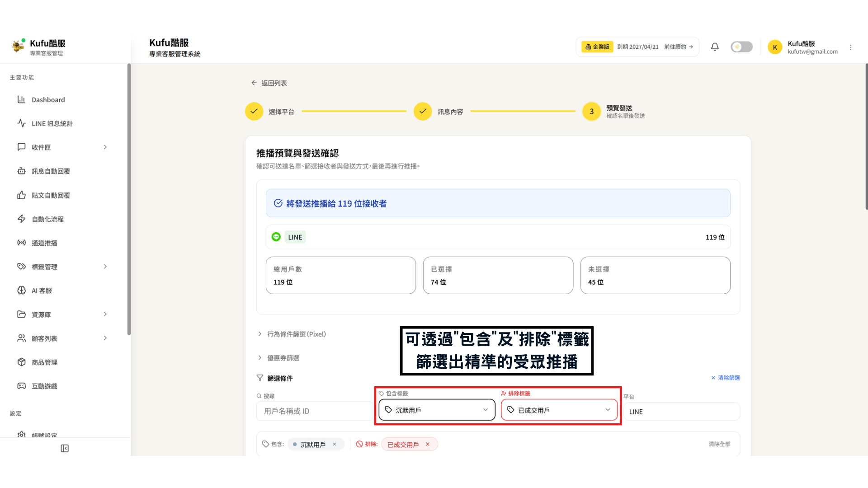This screenshot has height=488, width=868.
Task: Click the Kufu bee logo
Action: 18,46
